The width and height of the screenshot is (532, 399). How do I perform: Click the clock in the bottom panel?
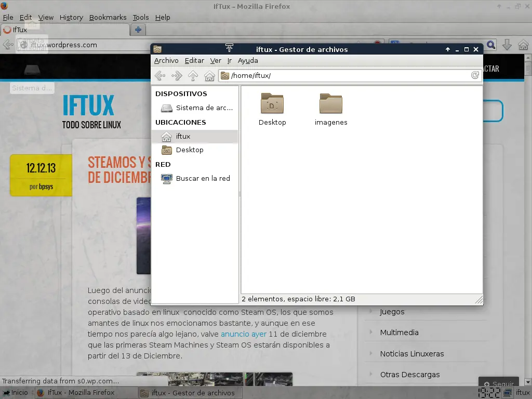489,393
